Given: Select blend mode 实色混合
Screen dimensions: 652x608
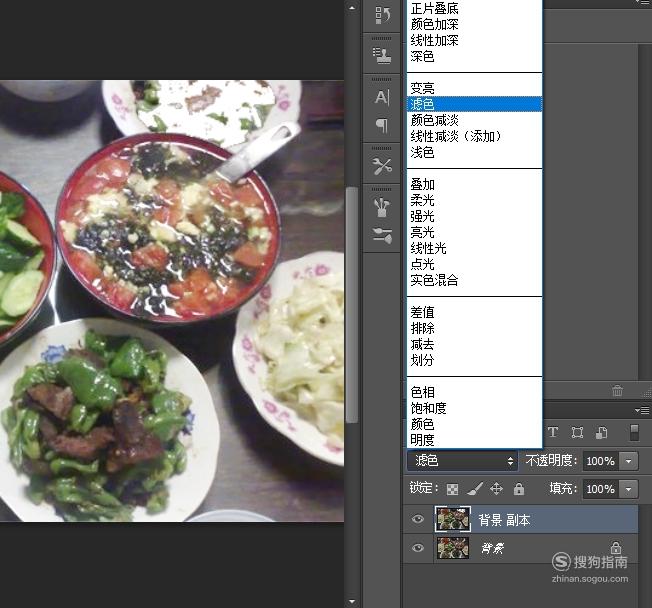Looking at the screenshot, I should pos(475,280).
